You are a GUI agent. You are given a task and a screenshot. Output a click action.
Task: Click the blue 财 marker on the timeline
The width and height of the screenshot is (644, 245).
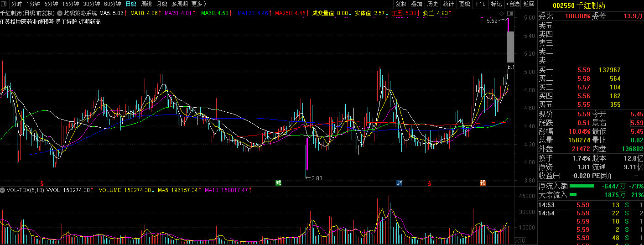tap(399, 183)
